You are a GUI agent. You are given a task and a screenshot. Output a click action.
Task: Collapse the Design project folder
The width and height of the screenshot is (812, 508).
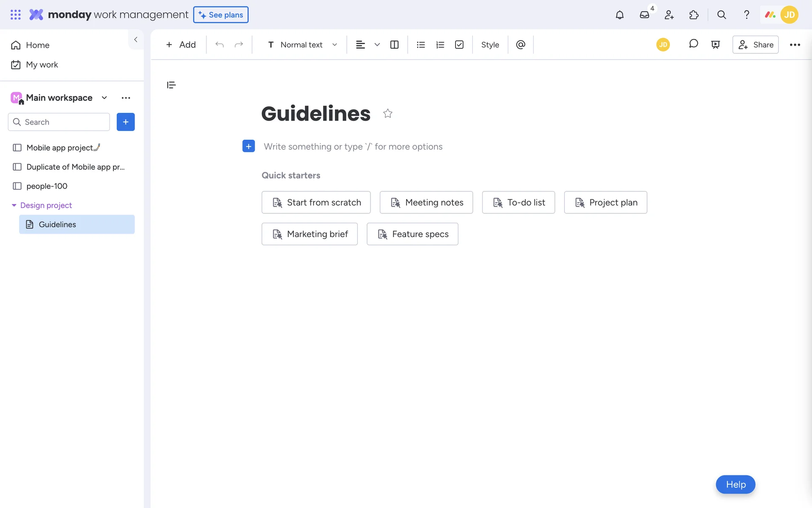(x=14, y=205)
